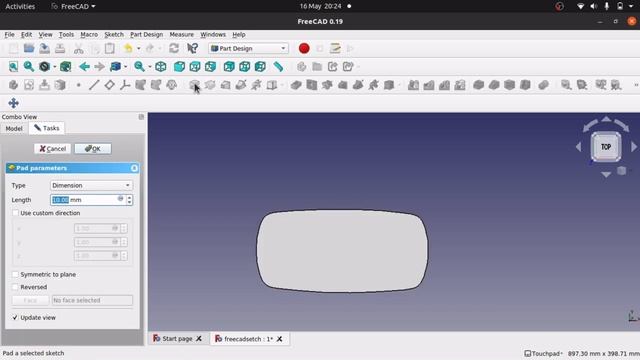Collapse the Pad parameters panel
The image size is (640, 360).
pos(134,168)
